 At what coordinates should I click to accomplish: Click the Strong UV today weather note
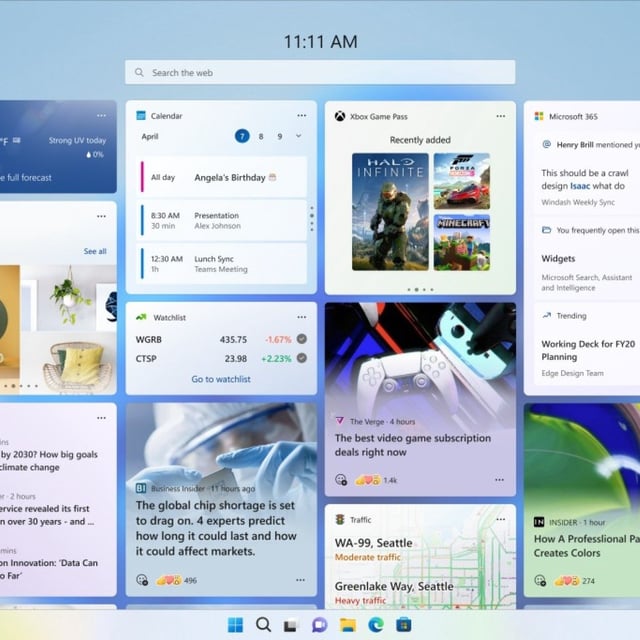[x=77, y=140]
